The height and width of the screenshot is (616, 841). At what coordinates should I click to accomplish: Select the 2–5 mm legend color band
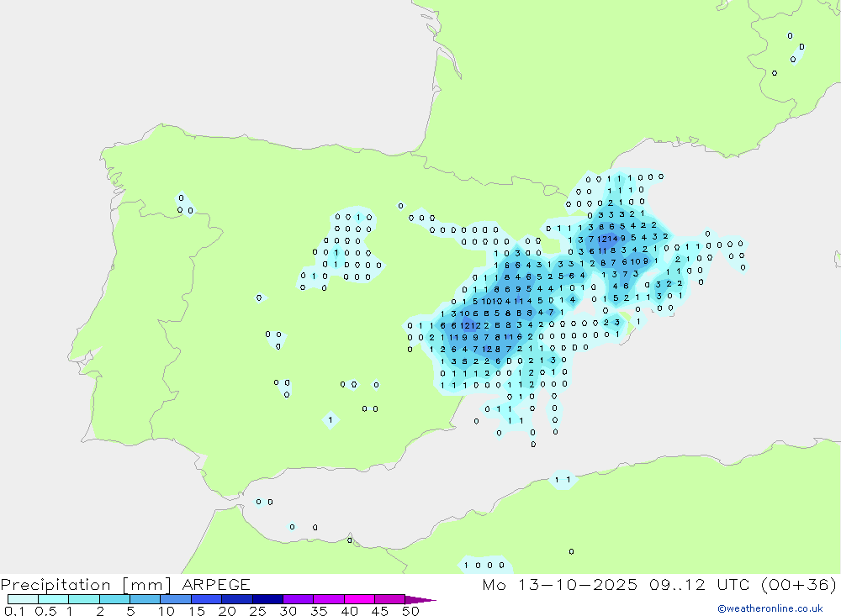coord(114,599)
